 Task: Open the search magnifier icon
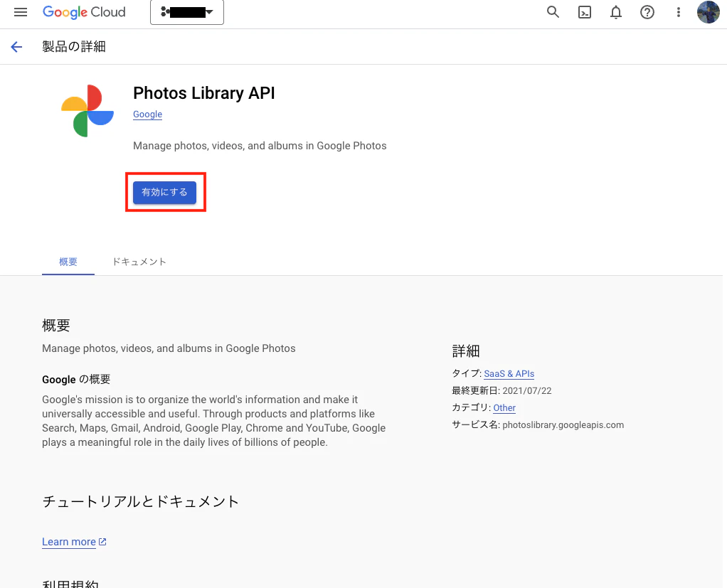pos(553,12)
